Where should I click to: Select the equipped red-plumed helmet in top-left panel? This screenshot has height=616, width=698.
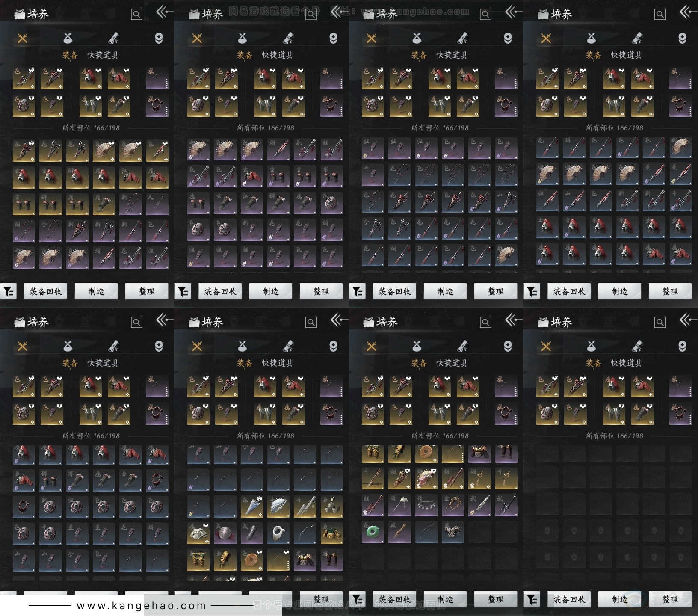pyautogui.click(x=91, y=78)
